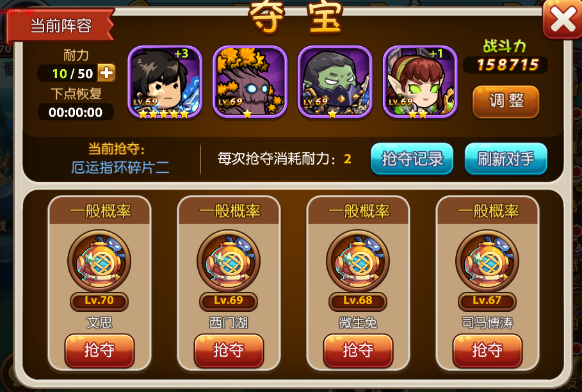The height and width of the screenshot is (392, 582).
Task: Click 抢夺 button under 西门湖
Action: 229,350
